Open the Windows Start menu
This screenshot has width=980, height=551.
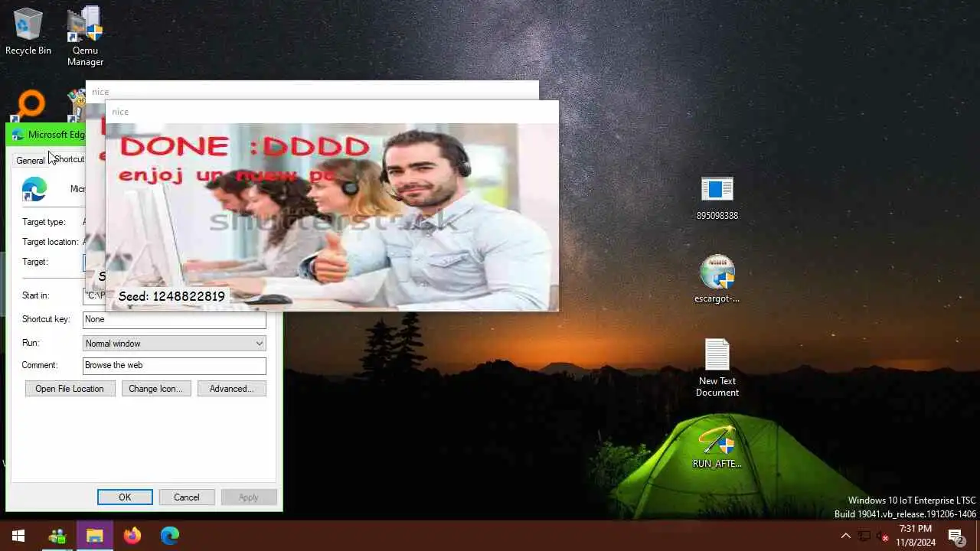pos(18,536)
